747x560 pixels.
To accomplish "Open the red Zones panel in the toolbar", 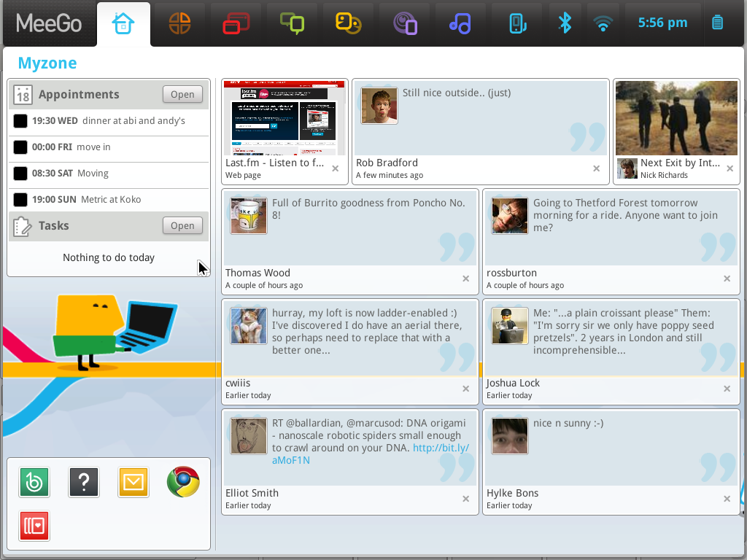I will [x=236, y=23].
